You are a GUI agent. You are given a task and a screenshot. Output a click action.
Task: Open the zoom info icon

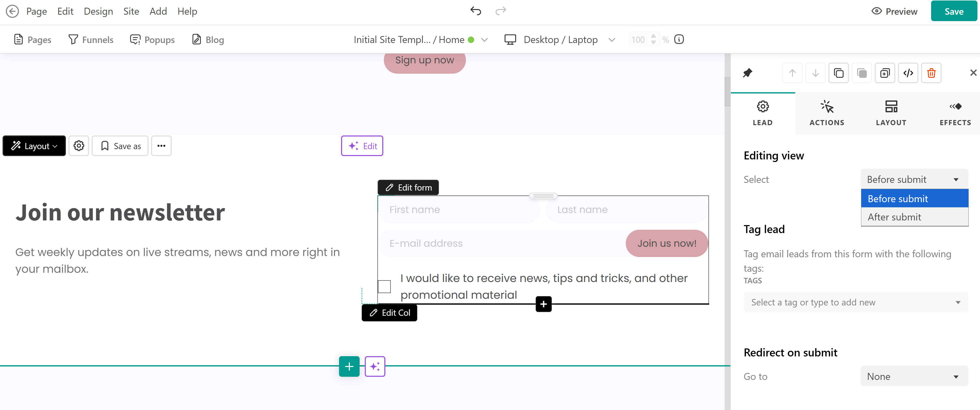[x=679, y=39]
